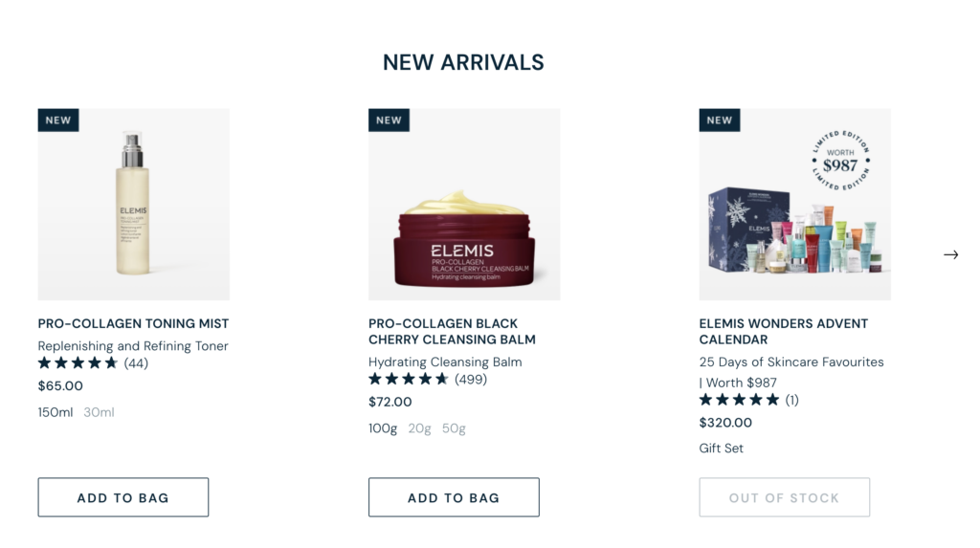The height and width of the screenshot is (548, 980).
Task: Open the Elemis Wonders Advent Calendar title
Action: [784, 332]
